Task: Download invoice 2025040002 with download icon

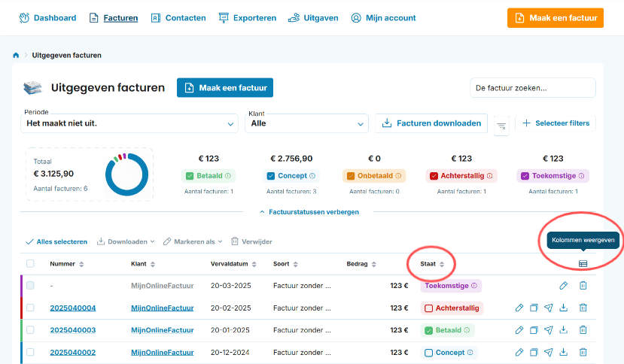Action: tap(564, 353)
